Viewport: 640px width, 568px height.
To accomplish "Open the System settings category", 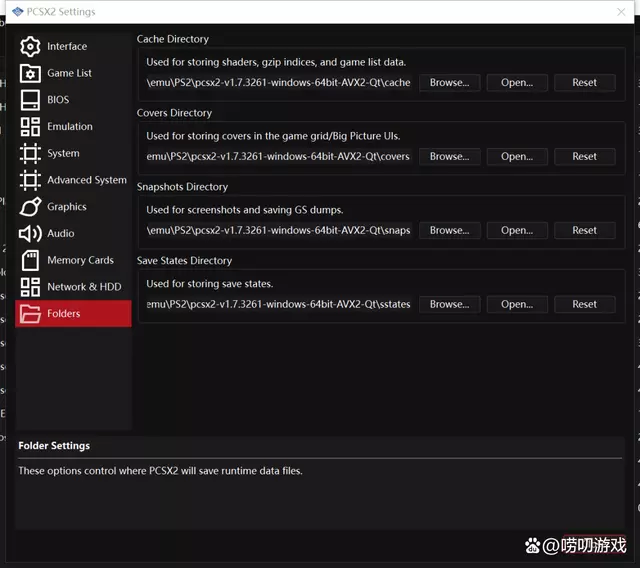I will 73,153.
